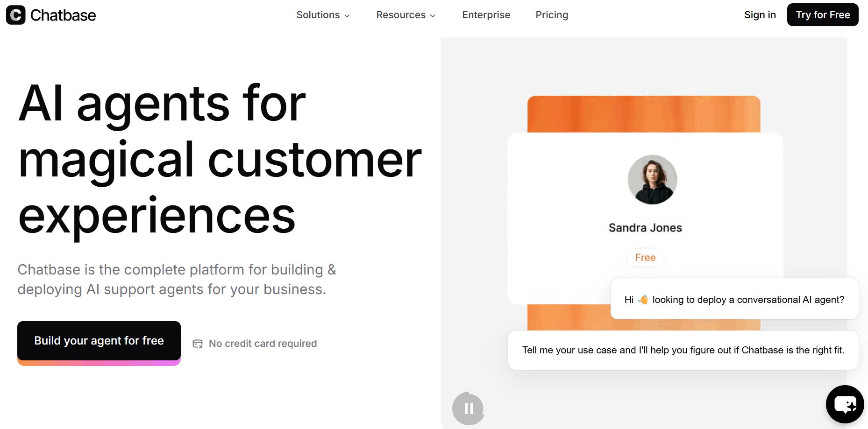
Task: Click Sign in
Action: [x=760, y=14]
